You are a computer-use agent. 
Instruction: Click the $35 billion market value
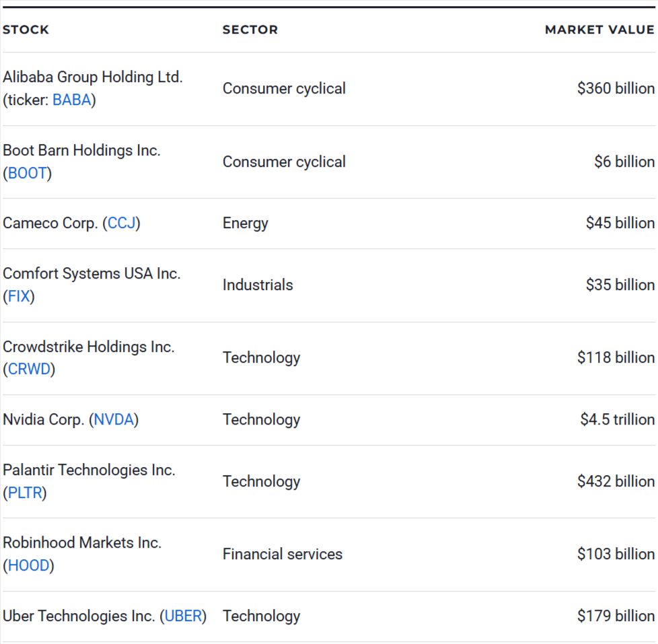tap(620, 285)
